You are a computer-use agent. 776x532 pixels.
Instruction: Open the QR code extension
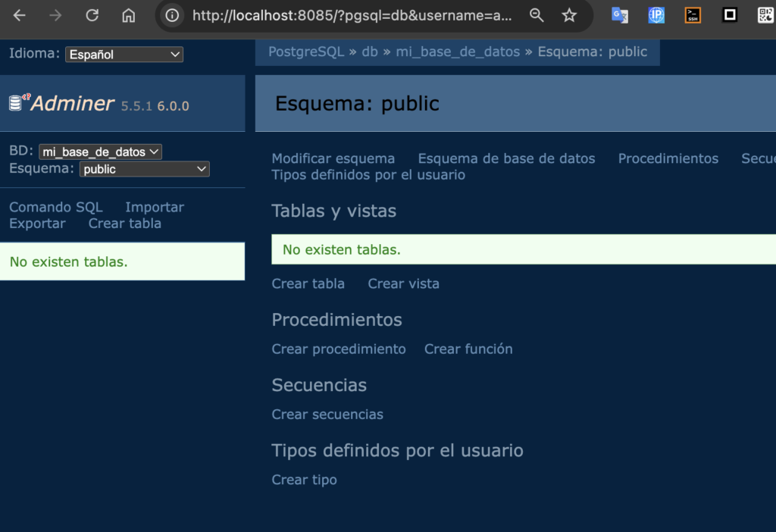tap(765, 15)
